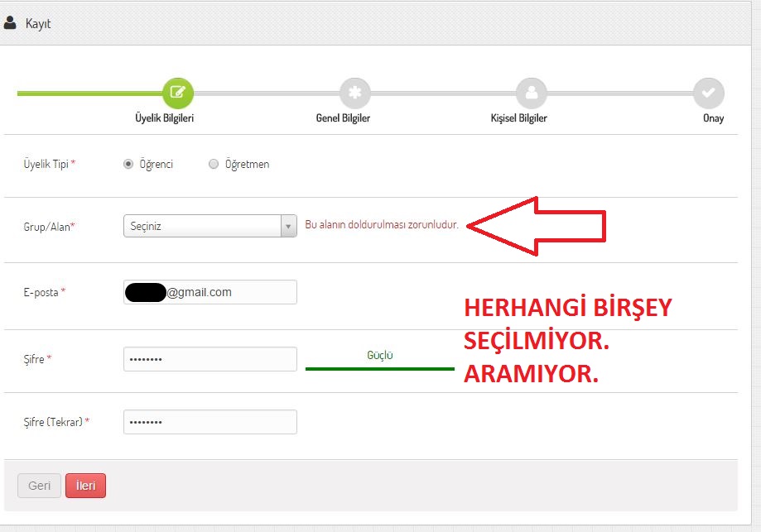Image resolution: width=761 pixels, height=532 pixels.
Task: Click the Genel Bilgiler step label
Action: tap(343, 118)
